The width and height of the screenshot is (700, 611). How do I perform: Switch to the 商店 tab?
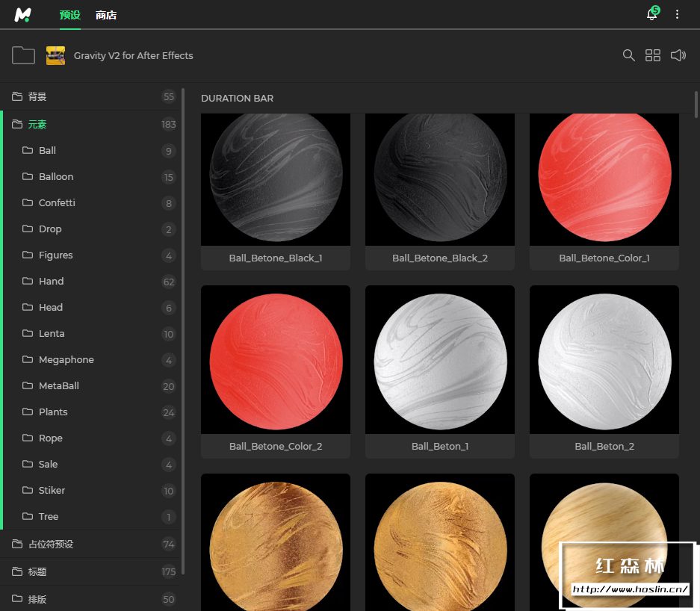[106, 15]
